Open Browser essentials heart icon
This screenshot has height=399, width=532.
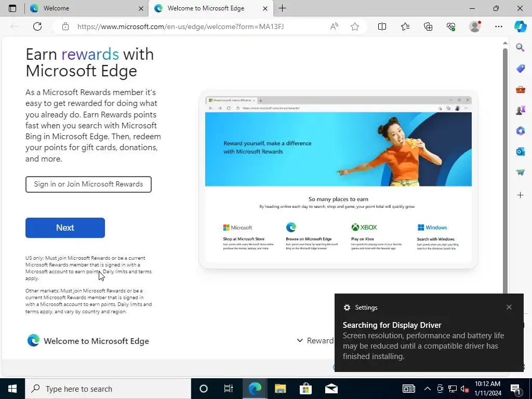(451, 26)
